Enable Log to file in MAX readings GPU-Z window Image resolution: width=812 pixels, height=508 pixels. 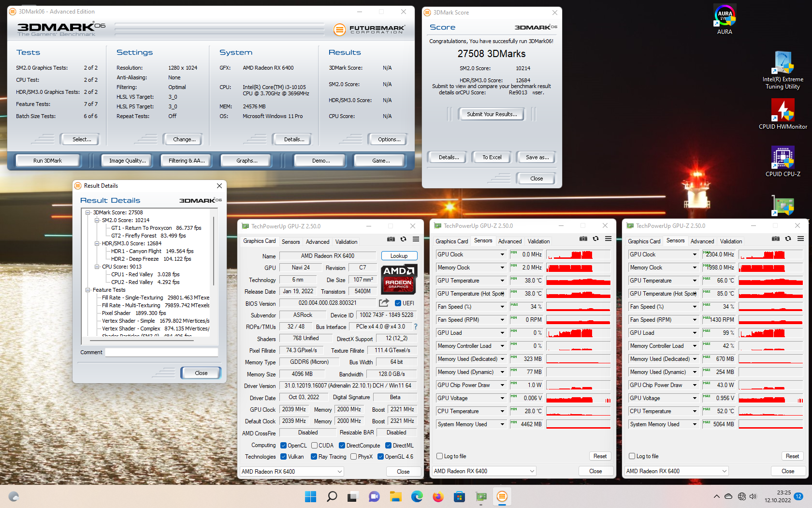(632, 456)
